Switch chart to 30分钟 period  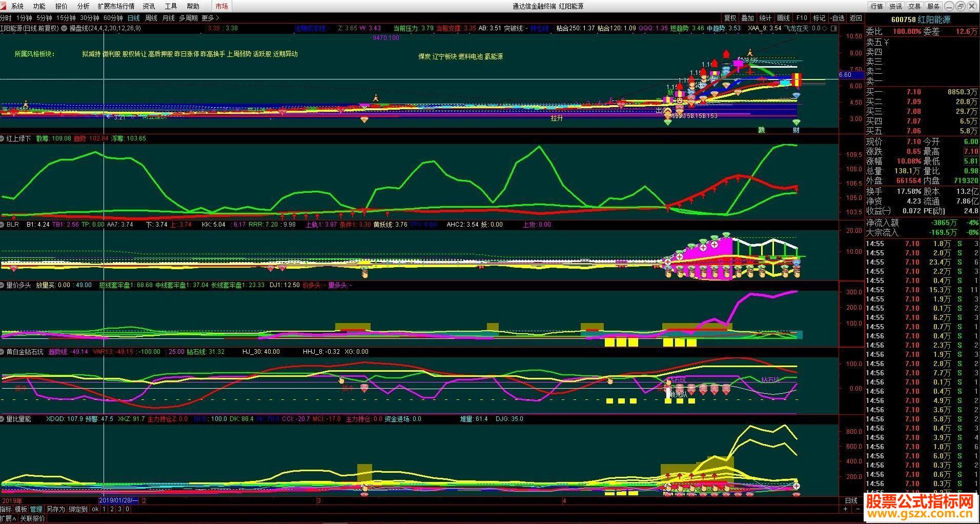(89, 18)
